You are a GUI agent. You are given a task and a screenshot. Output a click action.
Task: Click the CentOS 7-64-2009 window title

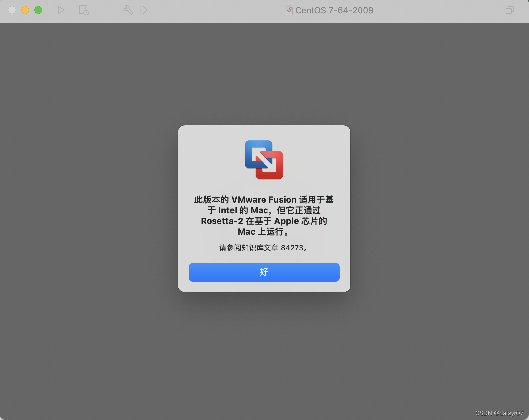tap(334, 10)
